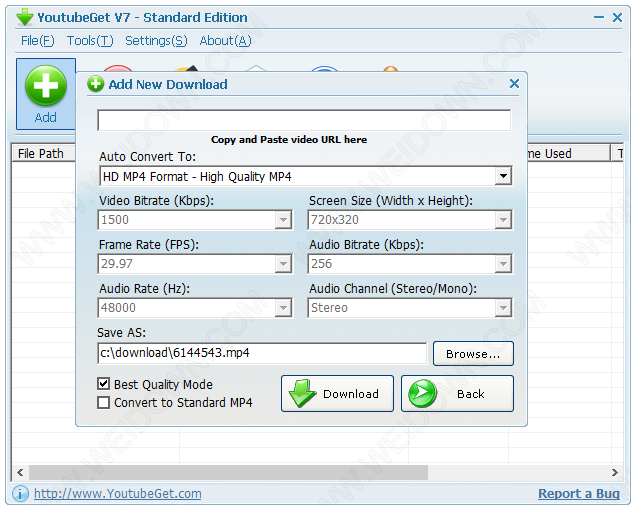The image size is (631, 505).
Task: Open the Audio Channel Stereo dropdown
Action: 503,308
